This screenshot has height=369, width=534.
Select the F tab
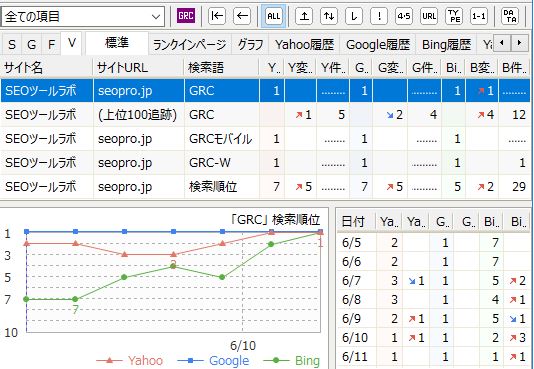click(x=51, y=44)
